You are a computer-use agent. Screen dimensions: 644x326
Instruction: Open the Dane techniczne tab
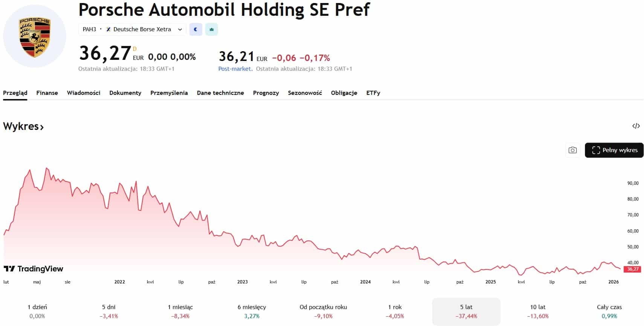[220, 93]
